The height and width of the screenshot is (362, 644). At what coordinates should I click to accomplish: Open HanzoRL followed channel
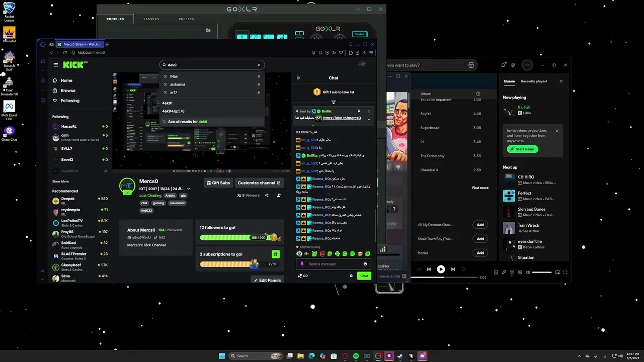point(79,127)
